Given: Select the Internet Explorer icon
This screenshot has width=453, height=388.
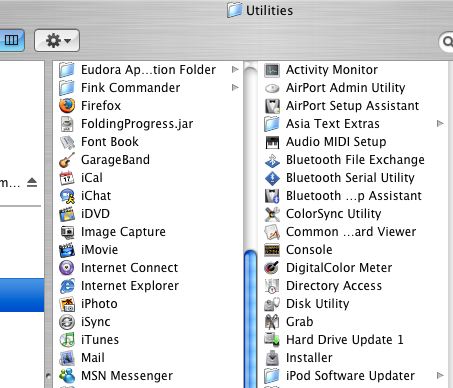Looking at the screenshot, I should tap(67, 286).
